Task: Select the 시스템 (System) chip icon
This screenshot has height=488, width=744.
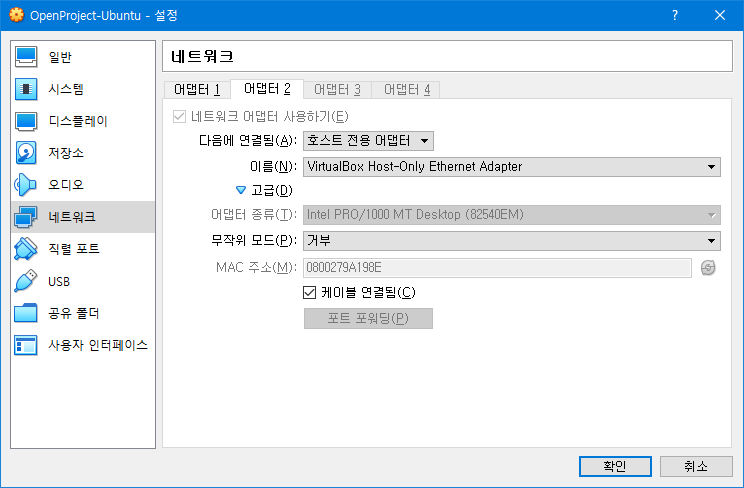Action: click(x=26, y=89)
